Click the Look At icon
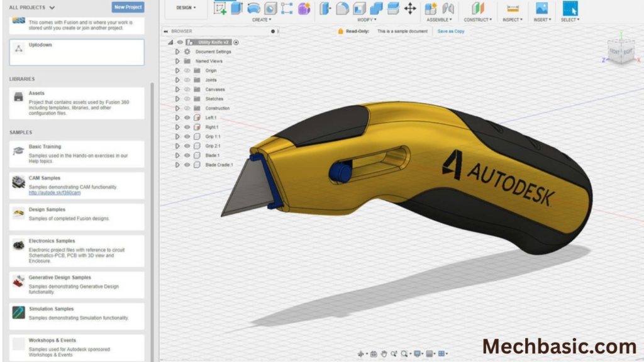This screenshot has height=362, width=644. point(374,354)
